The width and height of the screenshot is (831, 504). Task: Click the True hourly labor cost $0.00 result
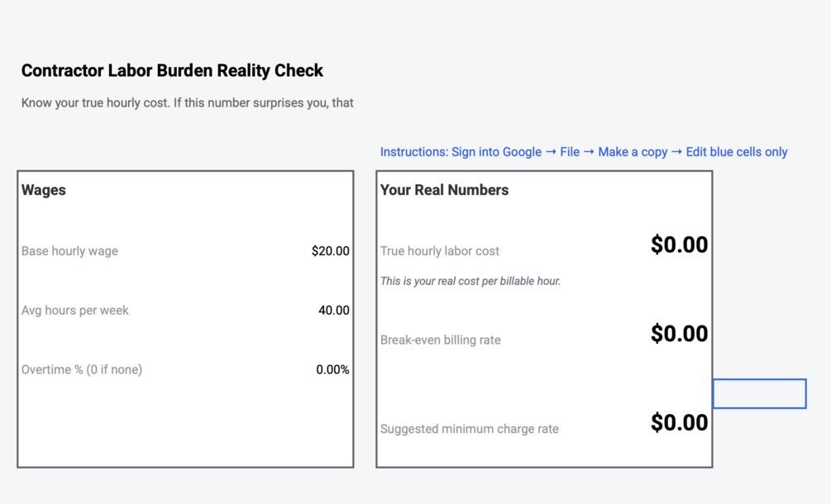679,245
